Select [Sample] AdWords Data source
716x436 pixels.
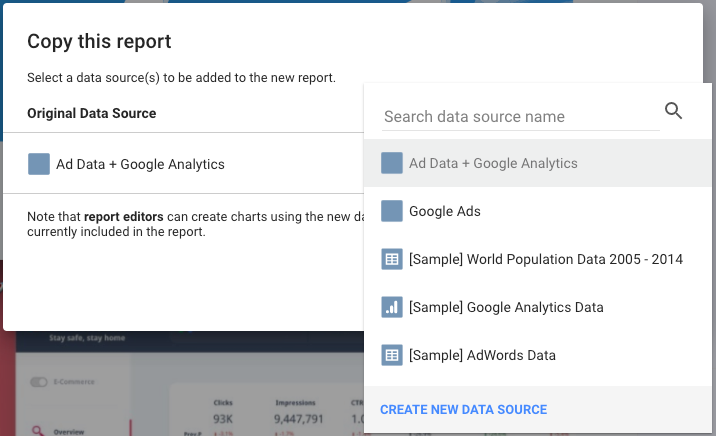pos(482,355)
